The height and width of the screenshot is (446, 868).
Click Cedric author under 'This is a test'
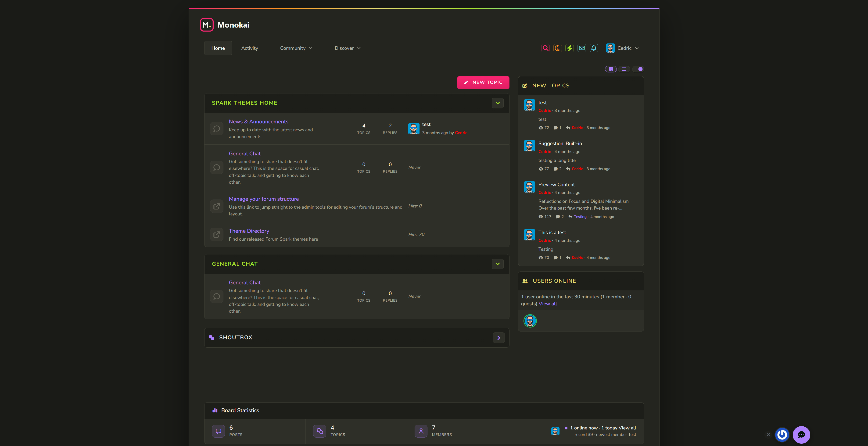click(545, 240)
